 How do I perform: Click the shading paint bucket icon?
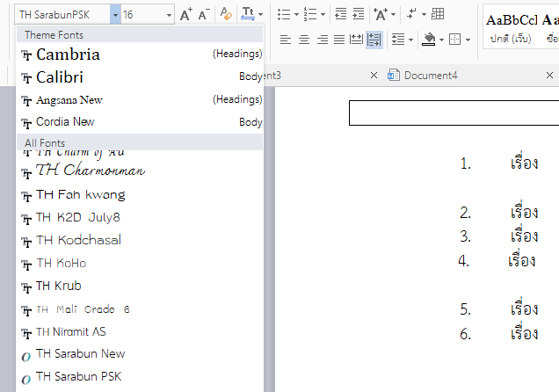coord(429,40)
